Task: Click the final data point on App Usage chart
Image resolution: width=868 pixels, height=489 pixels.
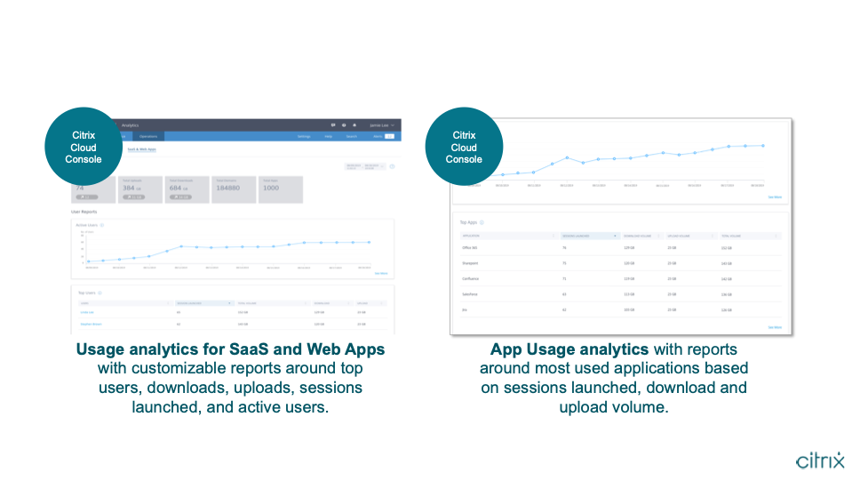Action: tap(763, 146)
